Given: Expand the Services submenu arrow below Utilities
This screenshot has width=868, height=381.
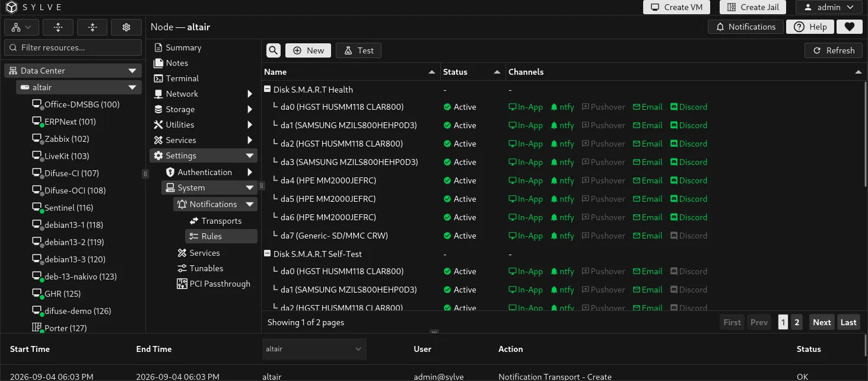Looking at the screenshot, I should pos(250,140).
